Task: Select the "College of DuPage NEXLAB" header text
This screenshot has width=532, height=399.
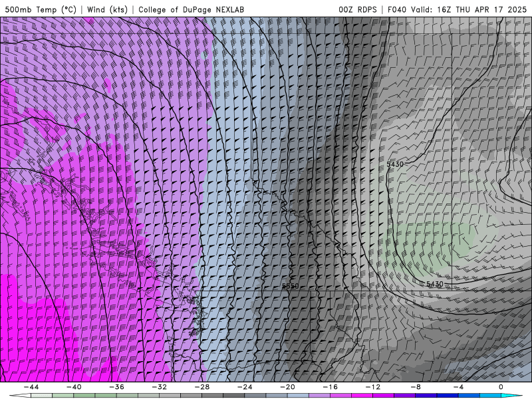Action: click(x=191, y=9)
